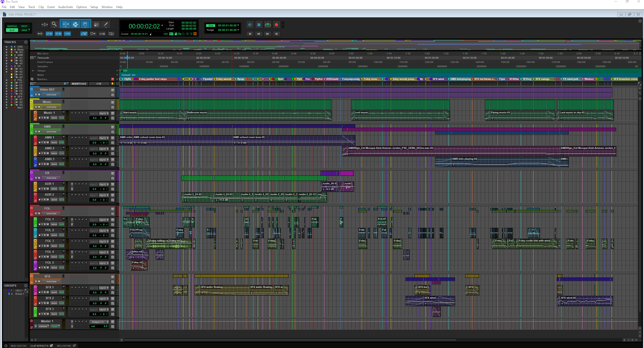Click the Music 1 'wave' view button

tap(54, 118)
